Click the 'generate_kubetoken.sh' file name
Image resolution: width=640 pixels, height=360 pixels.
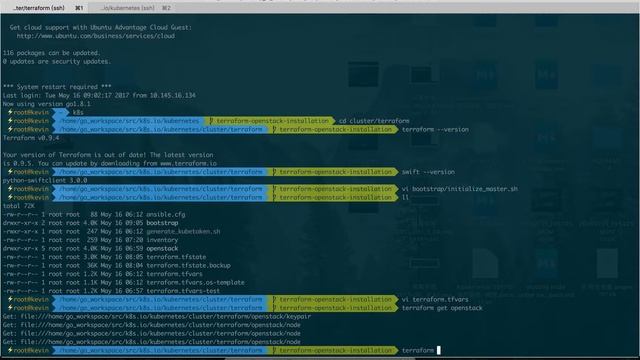tap(183, 231)
